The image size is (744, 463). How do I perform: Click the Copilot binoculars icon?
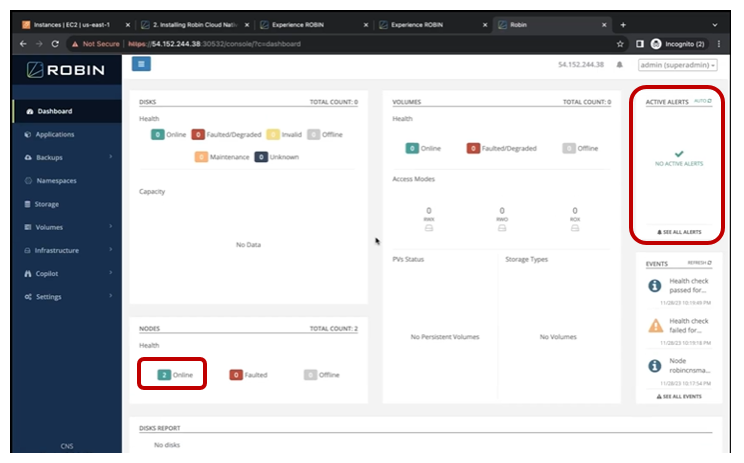tap(28, 274)
